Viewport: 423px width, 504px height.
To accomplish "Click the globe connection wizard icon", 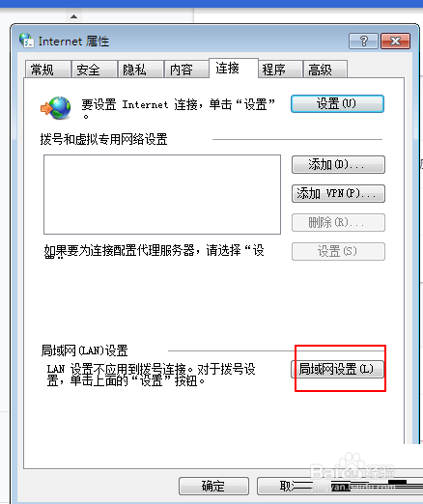I will point(56,108).
